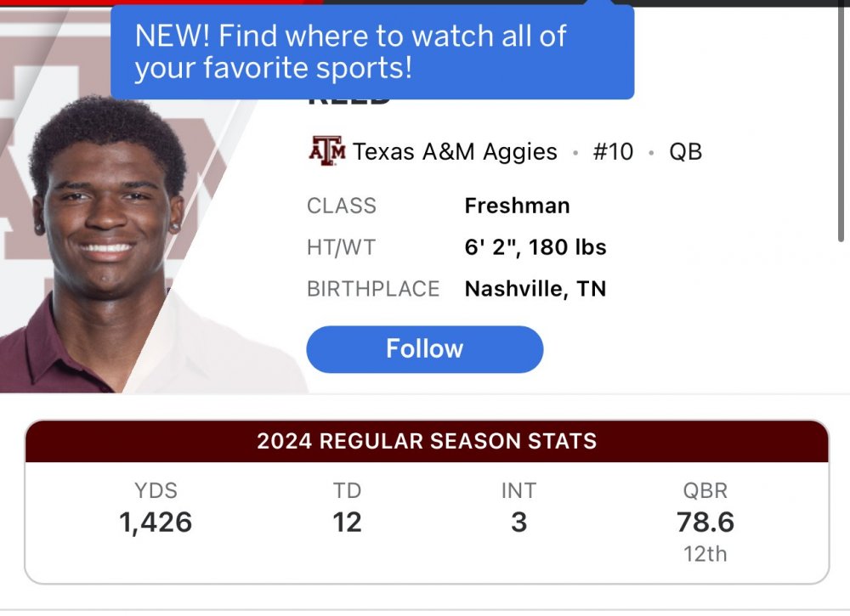This screenshot has width=850, height=616.
Task: Tap the 12th QBR ranking text
Action: coord(705,554)
